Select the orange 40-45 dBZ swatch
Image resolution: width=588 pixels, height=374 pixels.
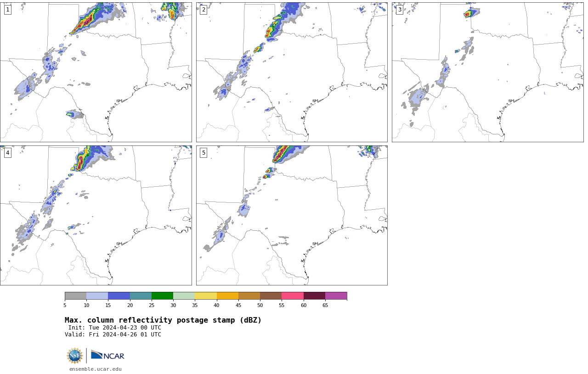pos(227,296)
